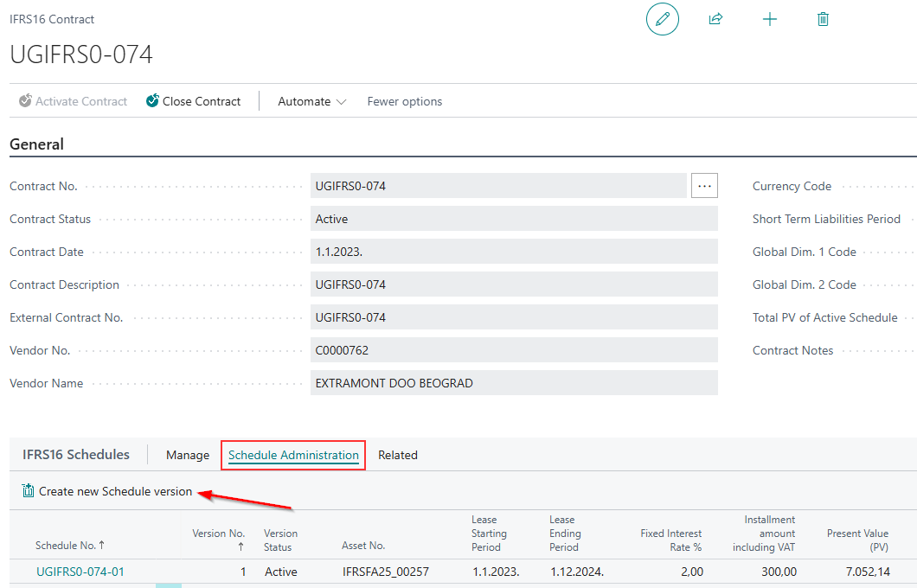Sort by Schedule No. column header
The width and height of the screenshot is (917, 588).
pos(69,546)
